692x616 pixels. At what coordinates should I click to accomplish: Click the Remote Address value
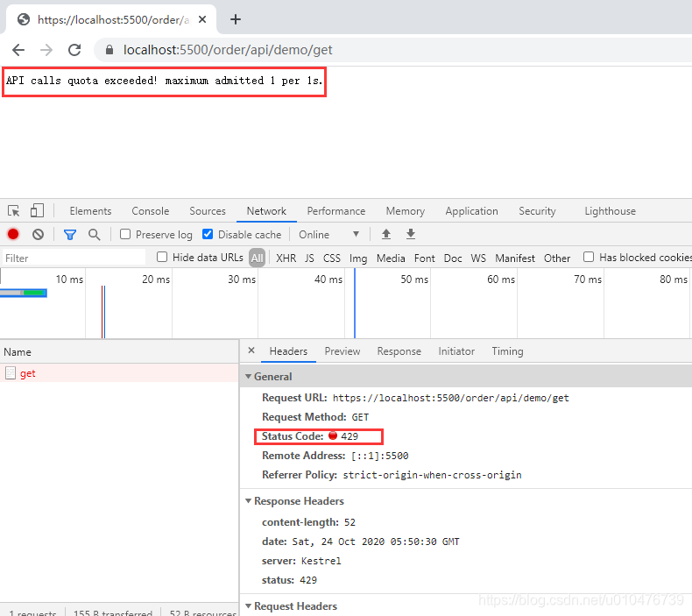[x=380, y=456]
